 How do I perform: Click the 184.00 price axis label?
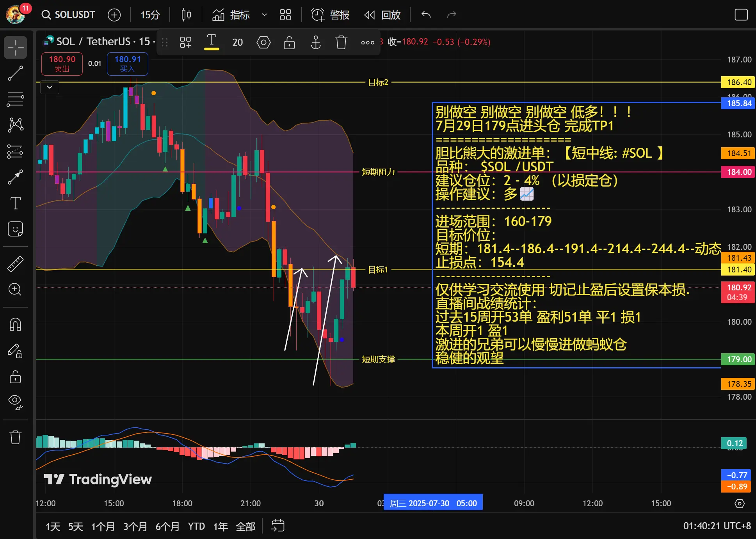coord(738,172)
